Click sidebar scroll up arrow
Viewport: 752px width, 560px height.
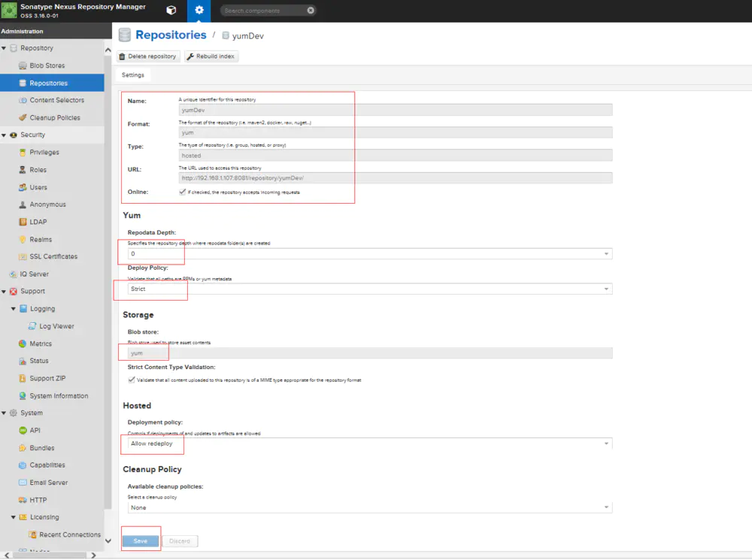[x=108, y=50]
